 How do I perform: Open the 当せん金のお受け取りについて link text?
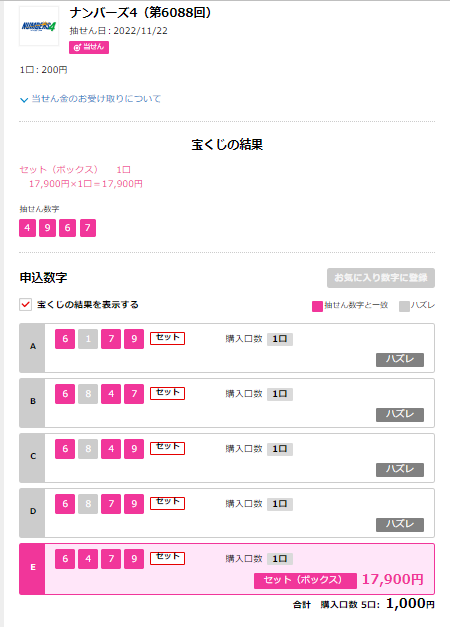point(96,99)
